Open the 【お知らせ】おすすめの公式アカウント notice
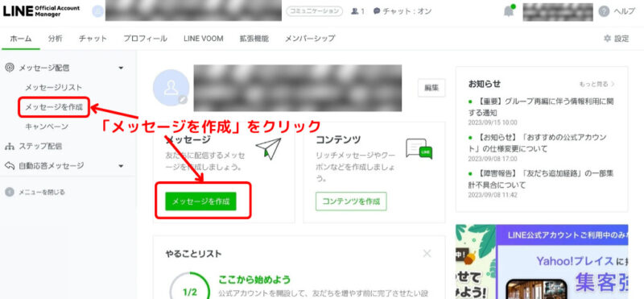Screen dimensions: 644x299 538,143
